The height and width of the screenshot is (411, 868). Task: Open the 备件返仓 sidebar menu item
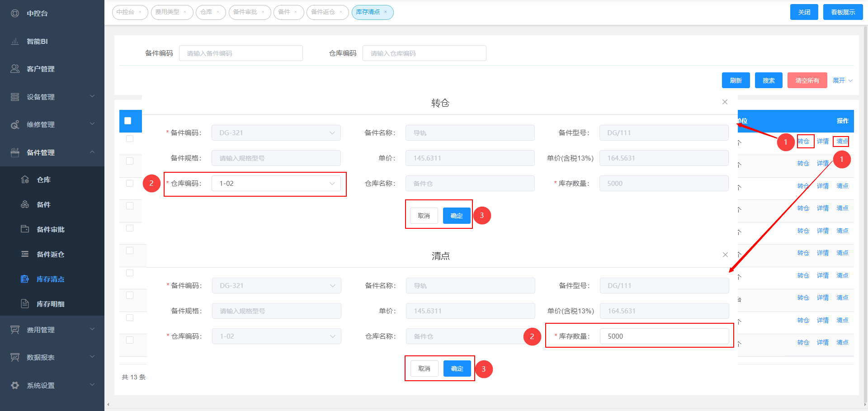(50, 254)
